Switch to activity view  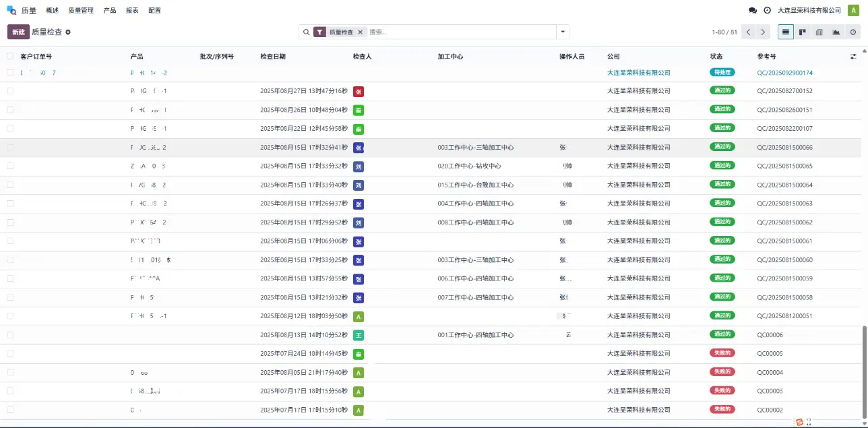[853, 32]
